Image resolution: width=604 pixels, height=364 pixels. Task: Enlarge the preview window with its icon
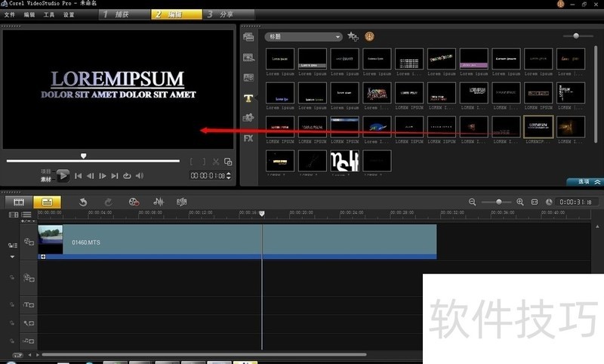coord(228,162)
